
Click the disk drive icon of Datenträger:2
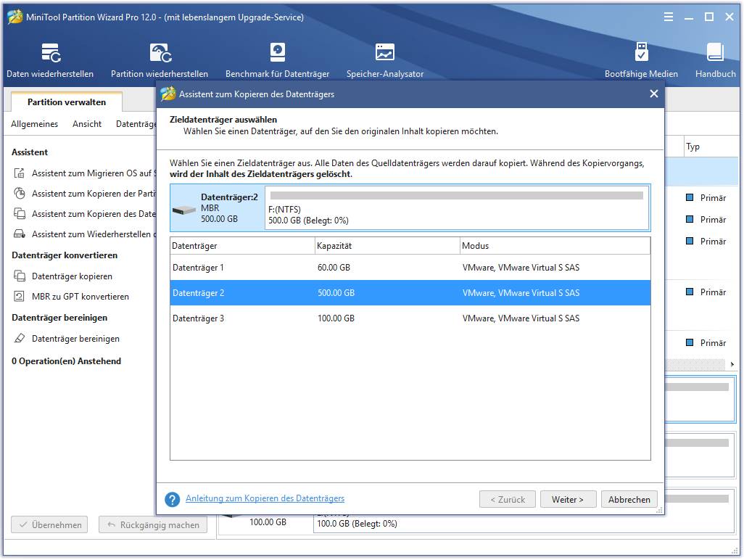(x=184, y=210)
